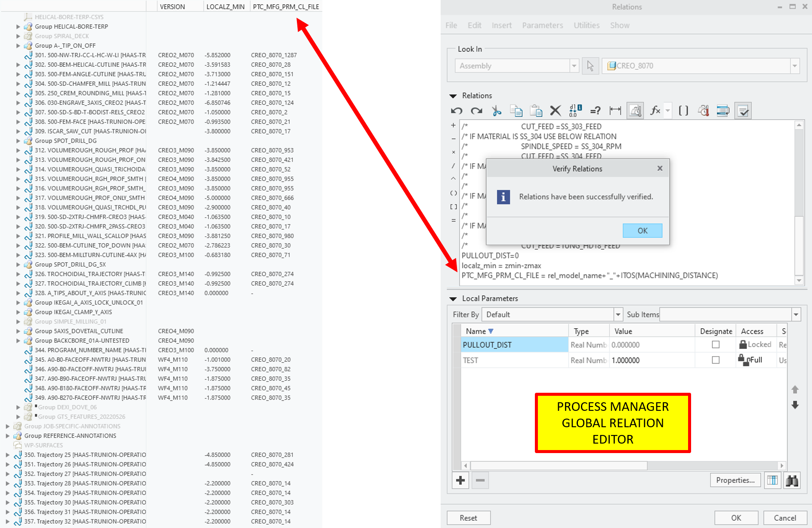This screenshot has height=528, width=812.
Task: Open the Filter By Default dropdown
Action: point(618,314)
